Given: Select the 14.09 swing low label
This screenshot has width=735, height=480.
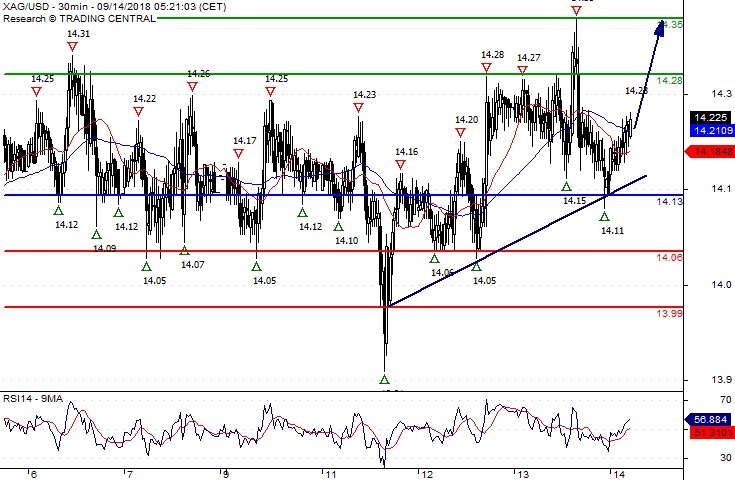Looking at the screenshot, I should [105, 248].
